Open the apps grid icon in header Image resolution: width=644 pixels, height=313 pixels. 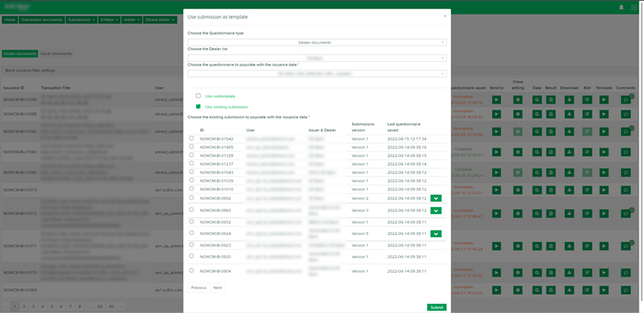pos(635,7)
